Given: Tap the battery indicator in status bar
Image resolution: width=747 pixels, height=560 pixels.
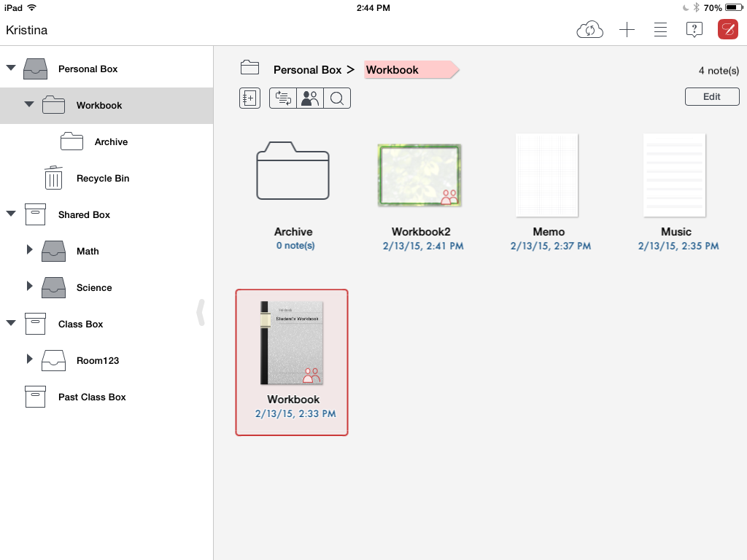Looking at the screenshot, I should coord(734,7).
